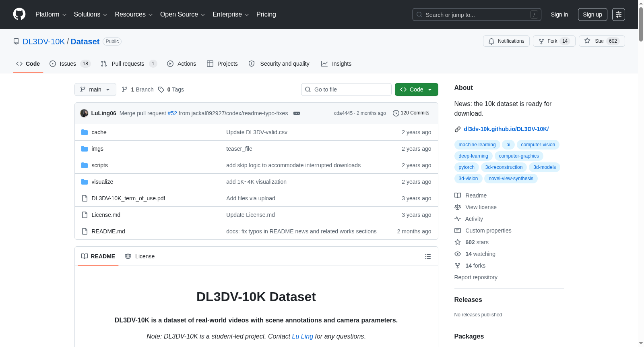This screenshot has height=347, width=644.
Task: Click the visualize folder icon
Action: click(x=85, y=182)
